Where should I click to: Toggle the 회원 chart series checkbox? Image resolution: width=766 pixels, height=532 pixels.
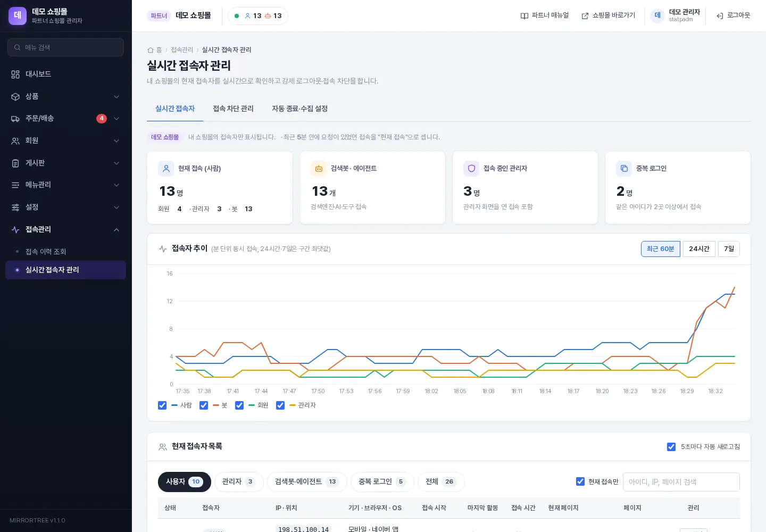(x=239, y=405)
